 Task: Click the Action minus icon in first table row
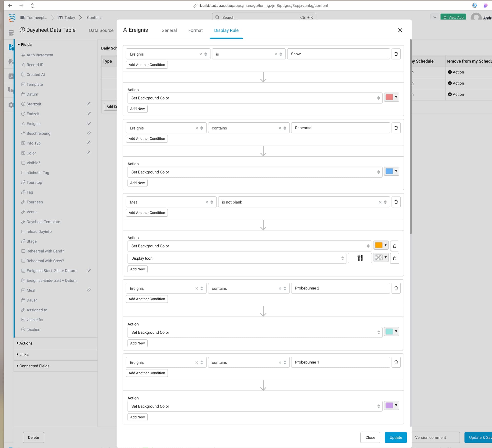450,72
